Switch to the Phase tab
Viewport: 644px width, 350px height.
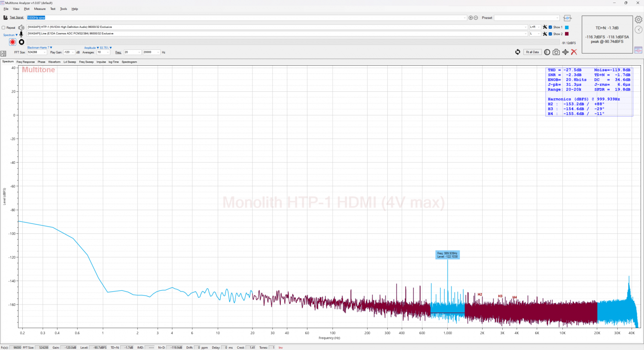pyautogui.click(x=41, y=62)
